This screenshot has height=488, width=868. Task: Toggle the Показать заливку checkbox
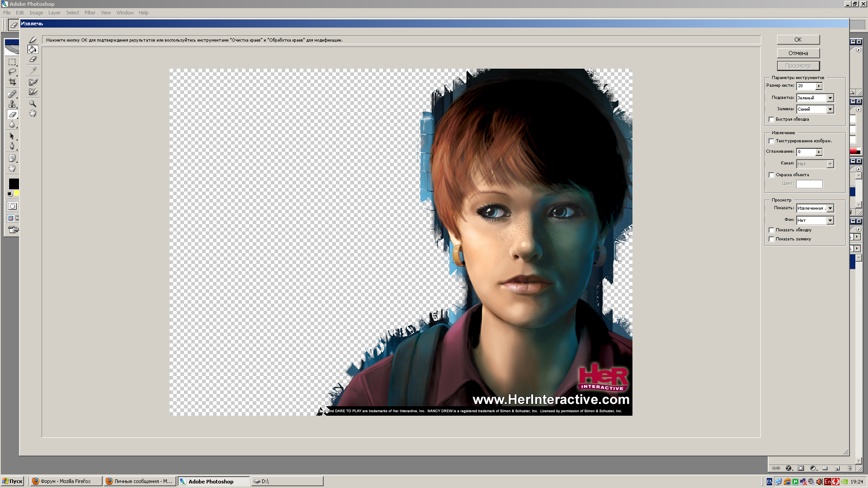tap(771, 239)
